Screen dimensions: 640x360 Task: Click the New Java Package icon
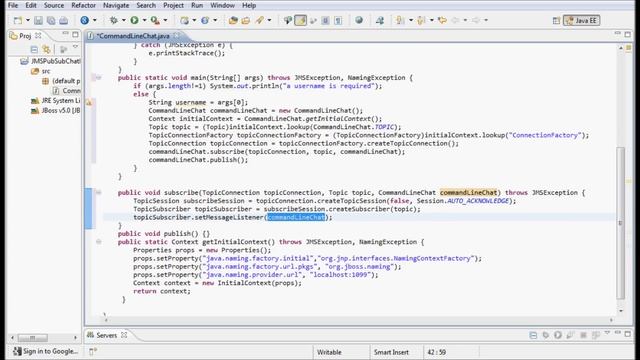tap(184, 20)
